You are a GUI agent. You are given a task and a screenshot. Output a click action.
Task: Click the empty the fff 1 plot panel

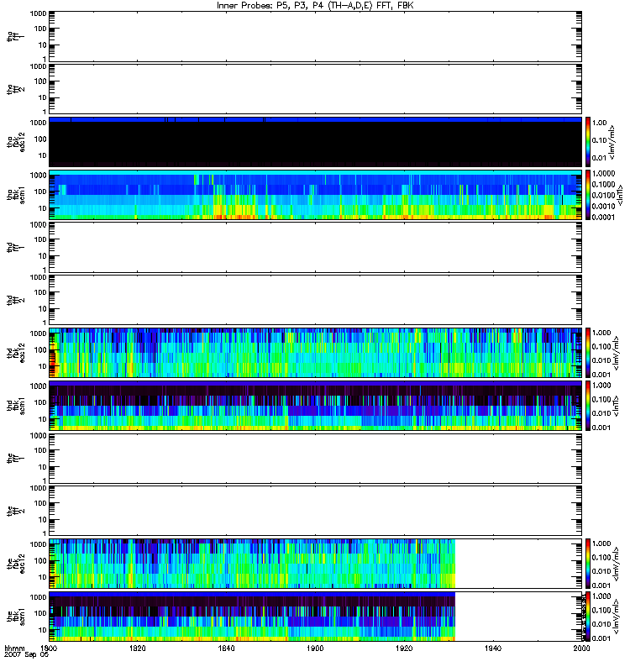coord(316,458)
